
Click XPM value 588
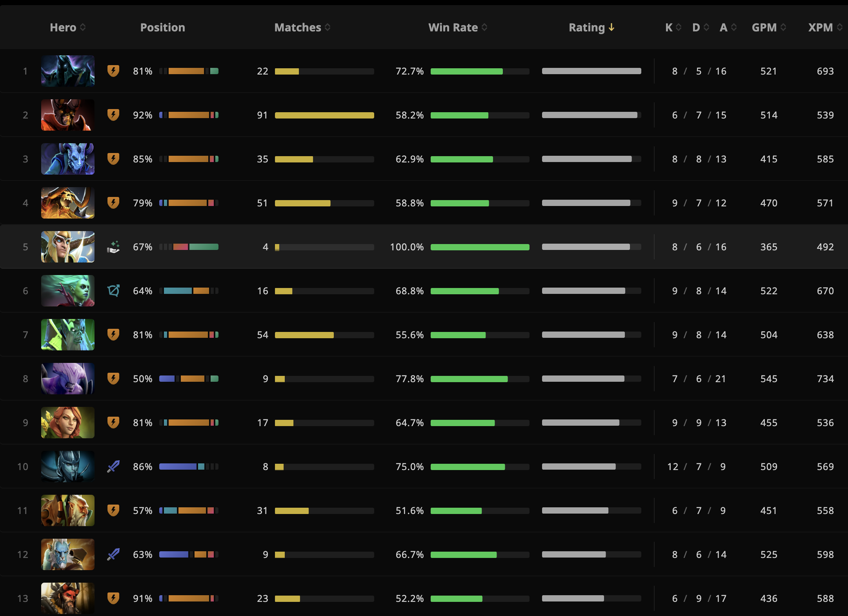[x=825, y=599]
